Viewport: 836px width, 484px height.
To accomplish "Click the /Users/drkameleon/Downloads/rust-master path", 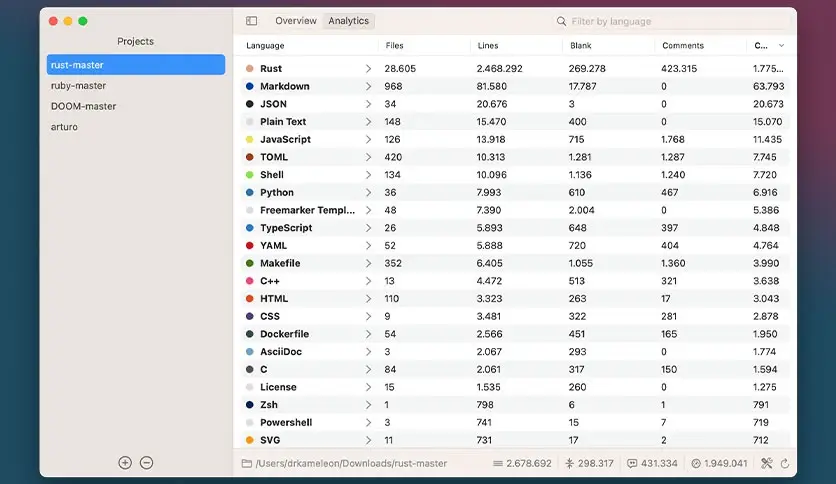I will [351, 464].
